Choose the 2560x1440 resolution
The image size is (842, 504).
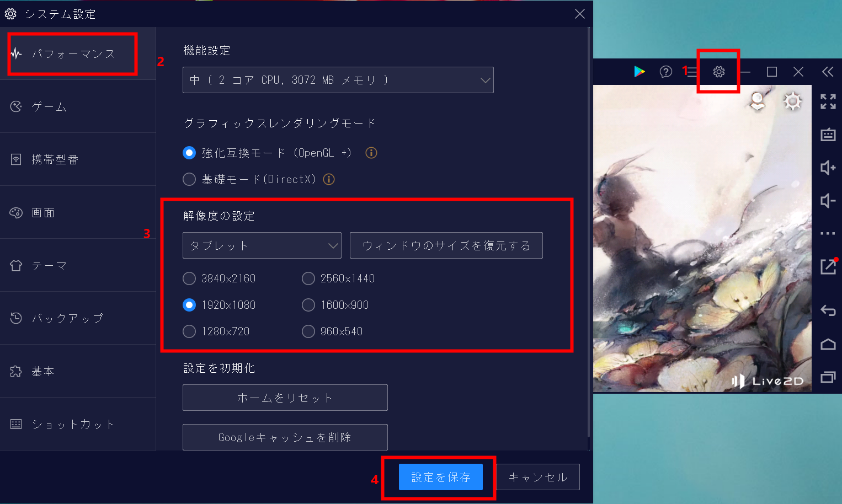click(x=308, y=278)
